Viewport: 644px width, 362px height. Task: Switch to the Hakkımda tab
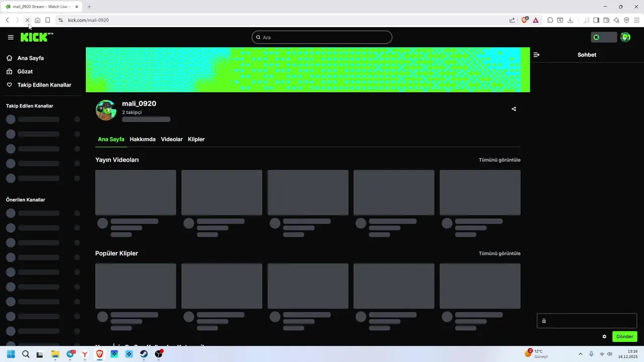click(x=142, y=139)
